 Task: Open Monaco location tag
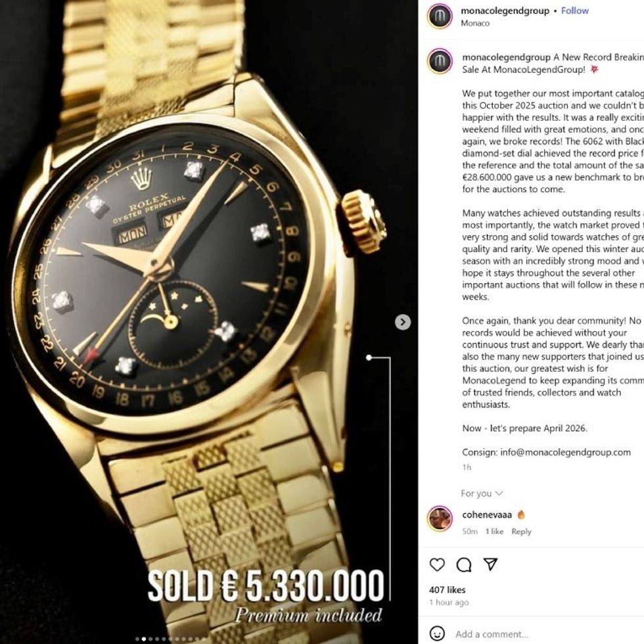pos(475,24)
